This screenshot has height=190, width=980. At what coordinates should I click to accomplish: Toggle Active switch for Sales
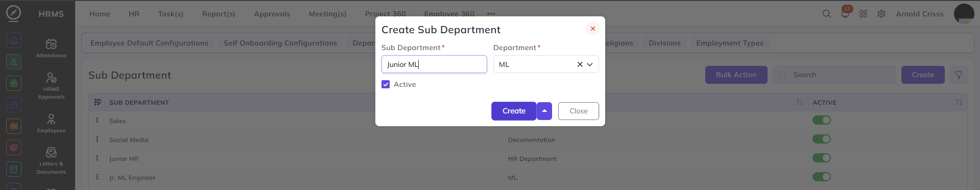tap(821, 120)
